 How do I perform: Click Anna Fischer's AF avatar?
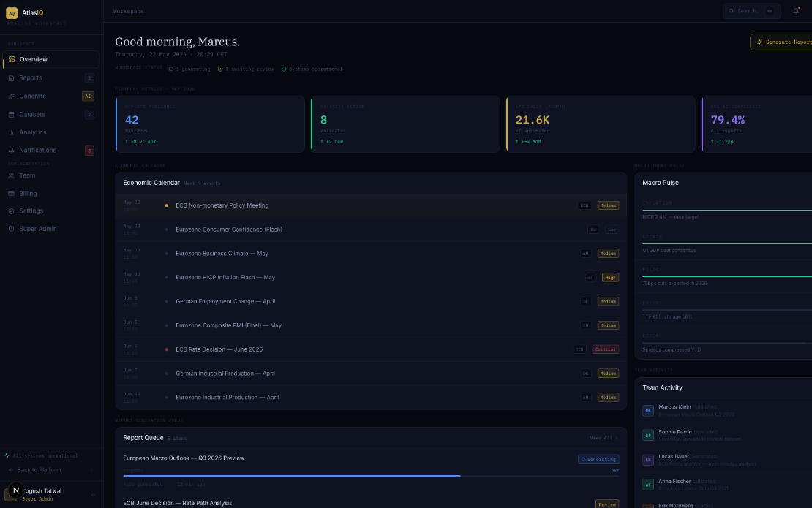click(x=648, y=485)
